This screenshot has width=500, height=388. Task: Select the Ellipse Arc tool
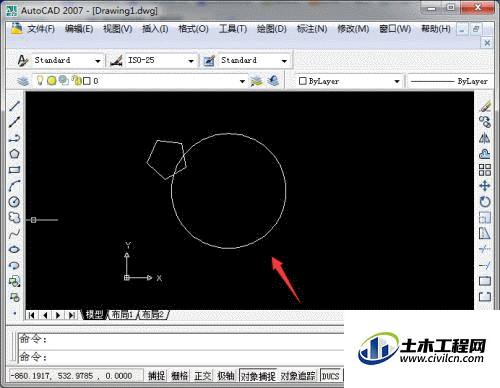point(14,266)
